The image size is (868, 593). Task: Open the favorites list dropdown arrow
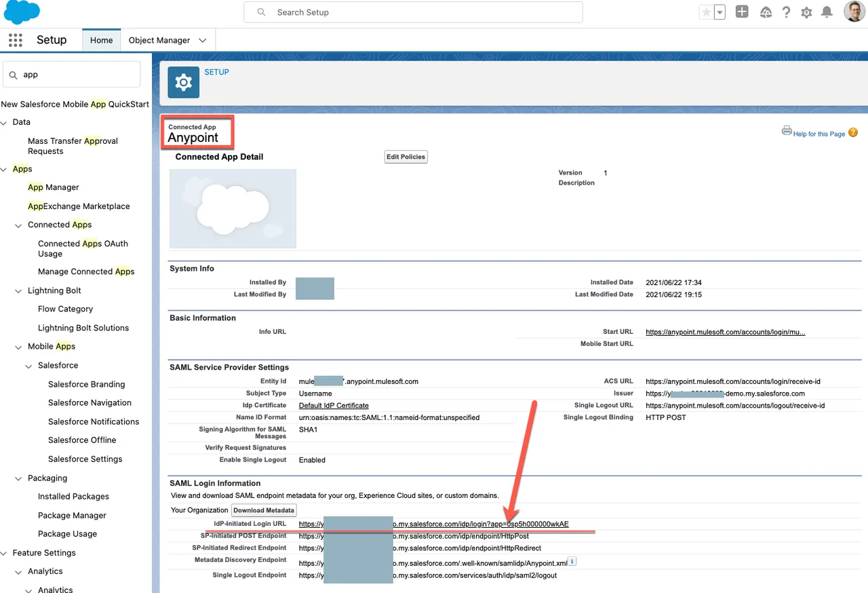coord(719,12)
